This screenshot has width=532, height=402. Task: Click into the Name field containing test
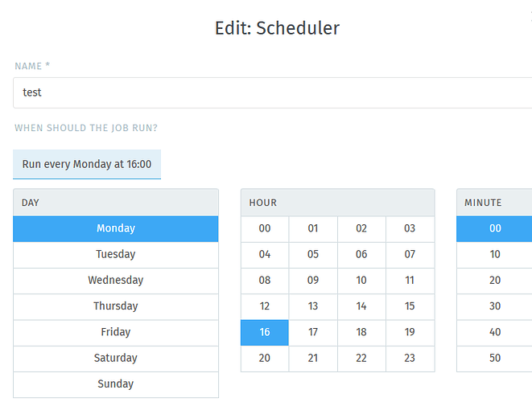point(273,93)
